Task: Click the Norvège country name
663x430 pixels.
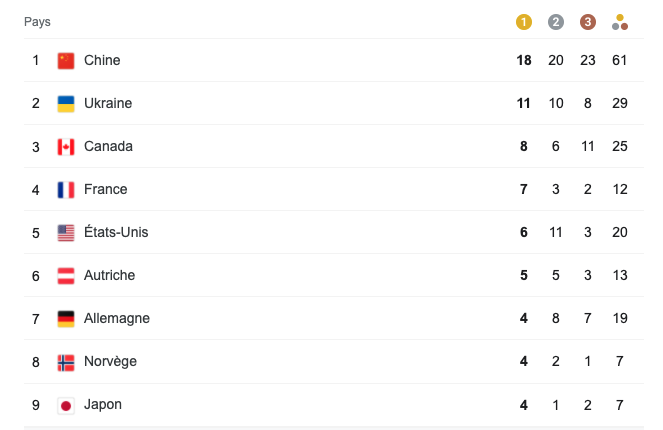Action: (110, 362)
